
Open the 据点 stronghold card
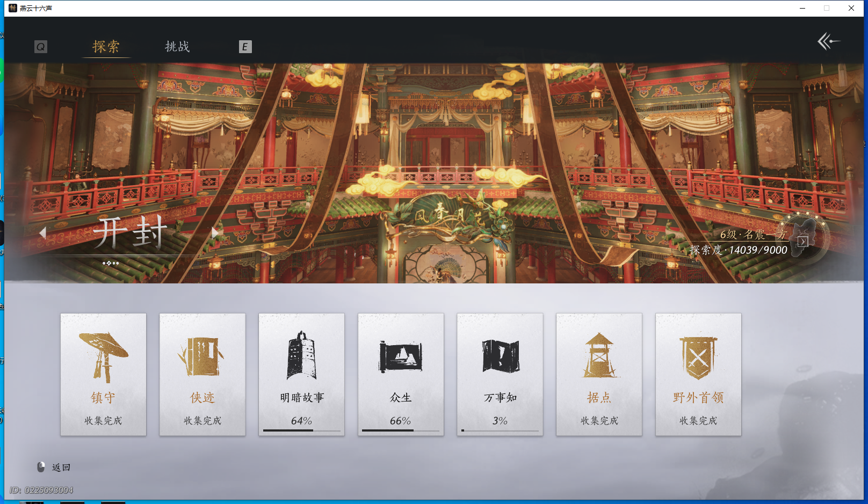[599, 374]
